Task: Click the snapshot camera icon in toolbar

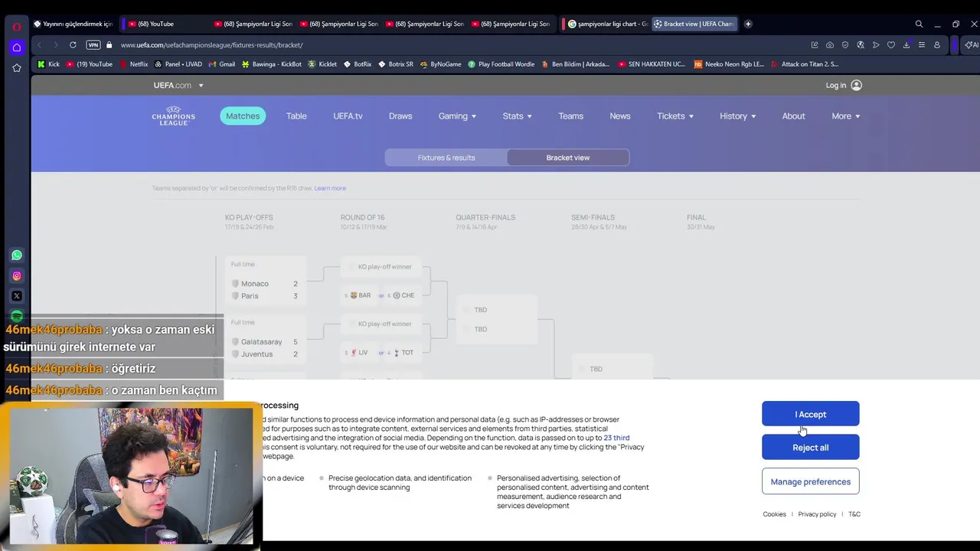Action: click(830, 45)
